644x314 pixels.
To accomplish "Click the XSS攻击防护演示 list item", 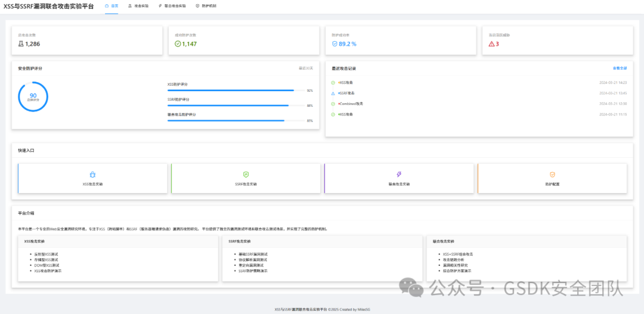I will click(x=48, y=271).
